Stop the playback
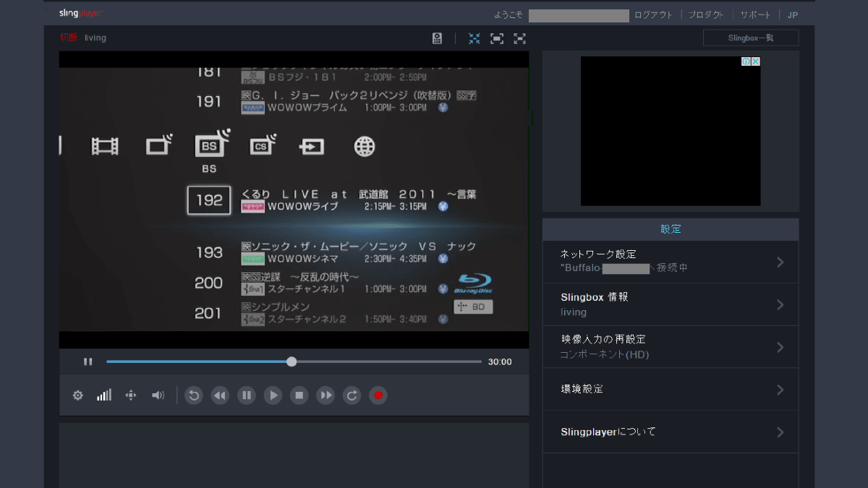Viewport: 868px width, 488px height. [x=299, y=395]
